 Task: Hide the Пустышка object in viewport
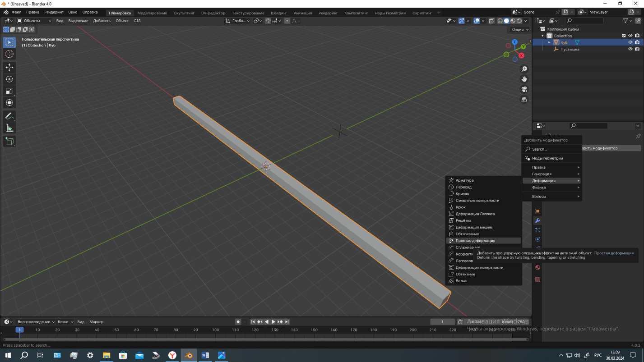(630, 49)
